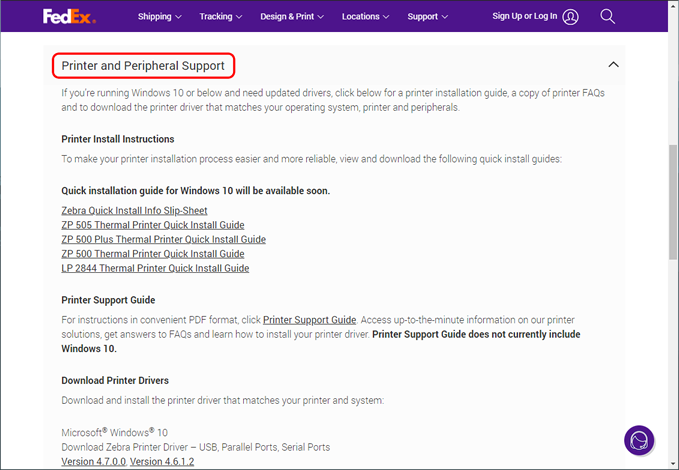
Task: Open the chat assistant bubble icon
Action: [639, 440]
